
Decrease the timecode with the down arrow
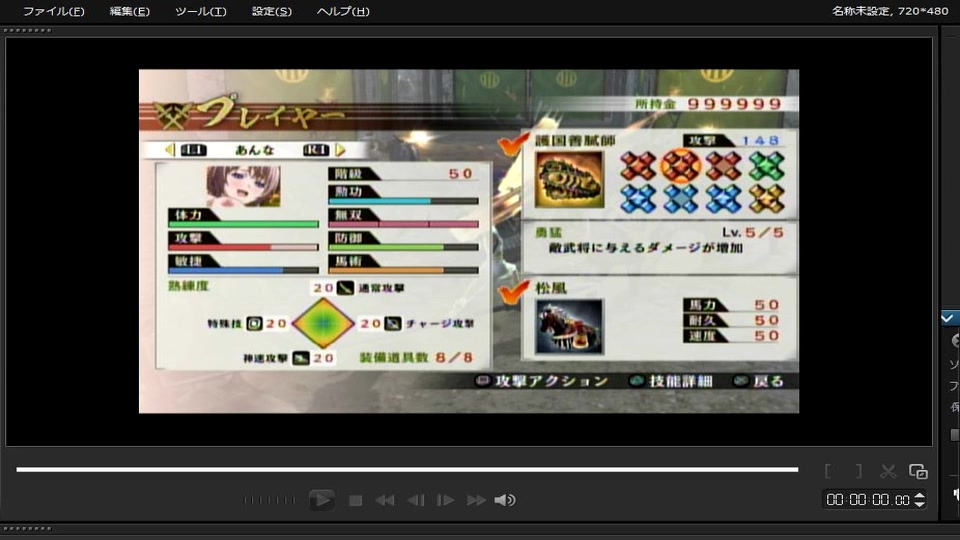pyautogui.click(x=919, y=504)
